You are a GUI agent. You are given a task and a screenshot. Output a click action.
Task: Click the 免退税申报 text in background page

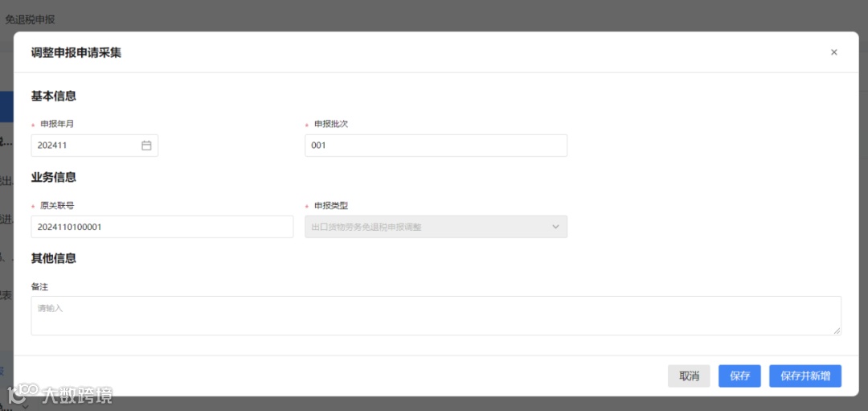click(30, 19)
